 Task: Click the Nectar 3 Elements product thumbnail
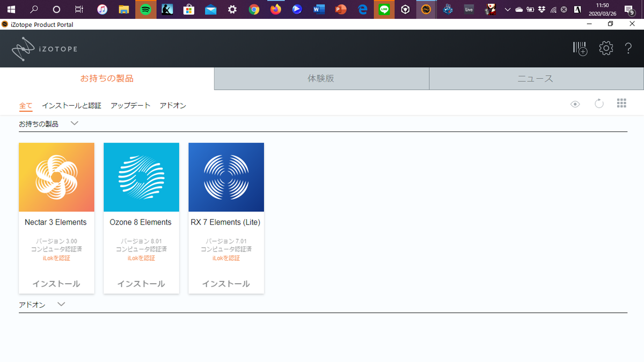click(56, 177)
